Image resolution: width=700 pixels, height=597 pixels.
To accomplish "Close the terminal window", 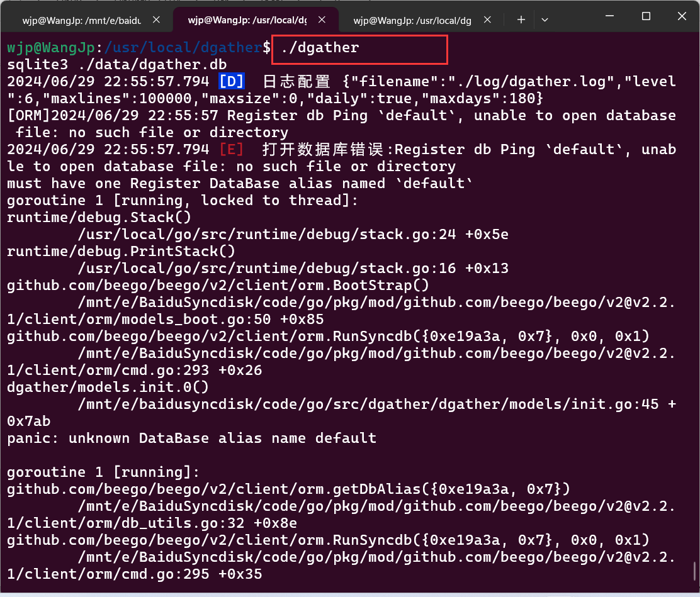I will pos(682,16).
